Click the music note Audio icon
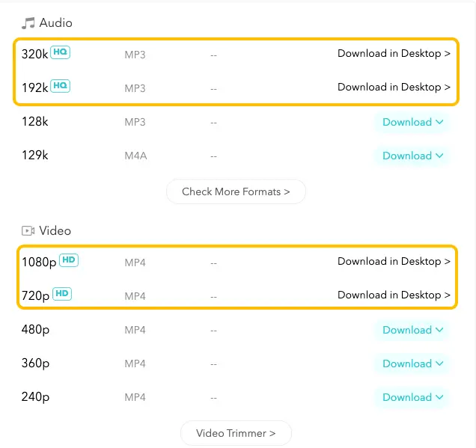The width and height of the screenshot is (476, 448). click(28, 24)
